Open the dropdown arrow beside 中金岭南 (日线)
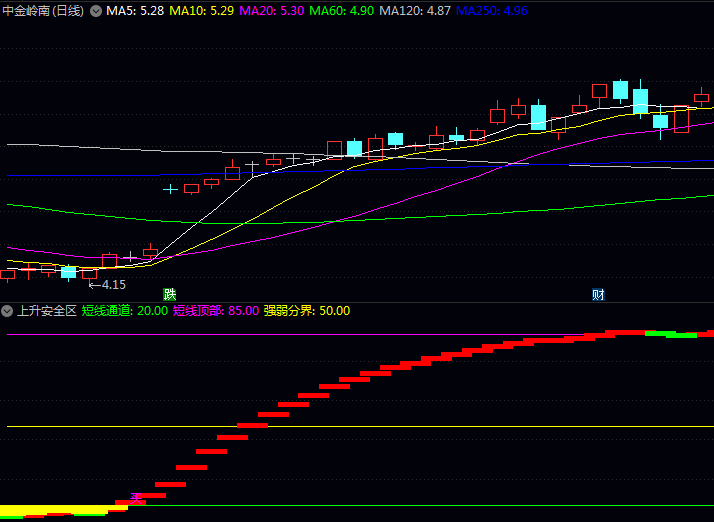Image resolution: width=714 pixels, height=522 pixels. [x=96, y=11]
